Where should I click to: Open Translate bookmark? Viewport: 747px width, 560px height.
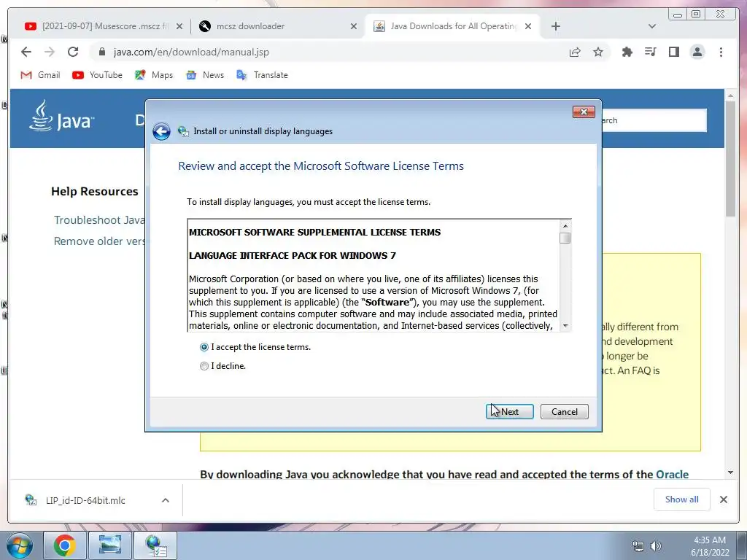coord(262,75)
